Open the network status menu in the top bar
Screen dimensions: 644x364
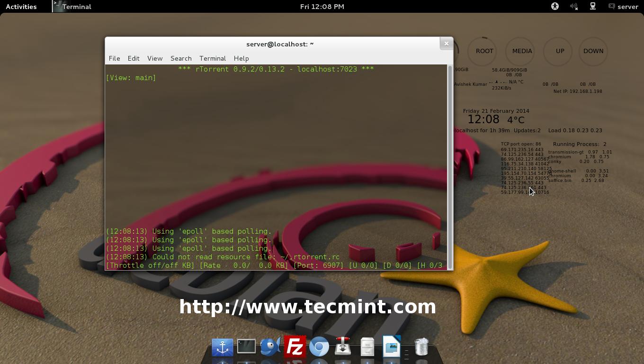point(592,6)
